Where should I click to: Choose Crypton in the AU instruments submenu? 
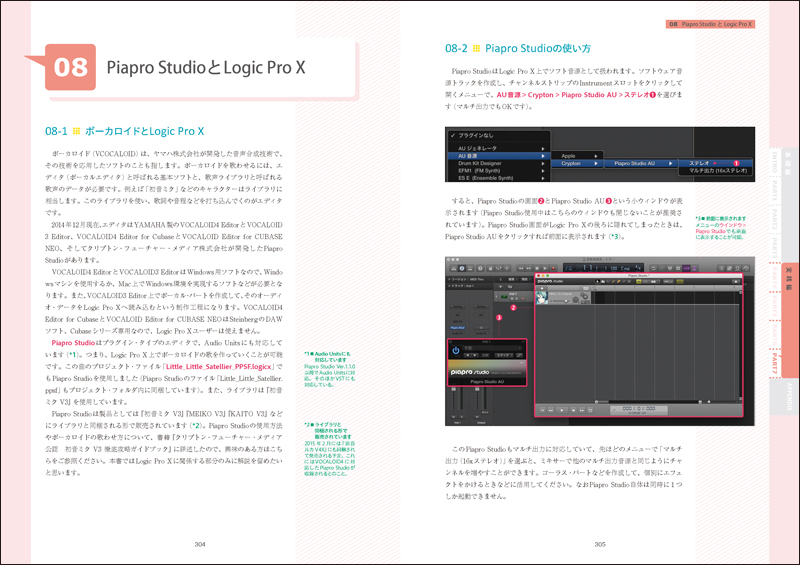(577, 163)
